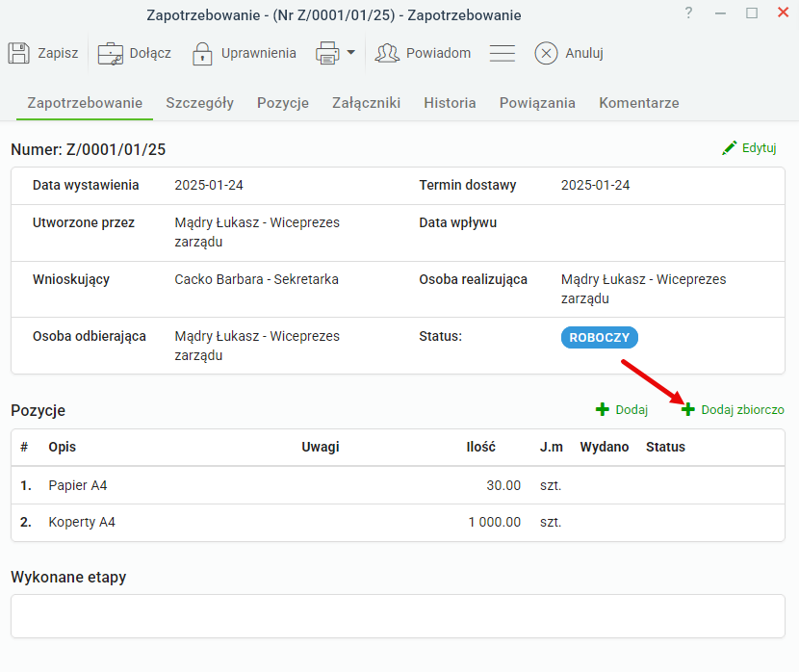Click the Zapisz label
The height and width of the screenshot is (672, 799).
pyautogui.click(x=58, y=53)
